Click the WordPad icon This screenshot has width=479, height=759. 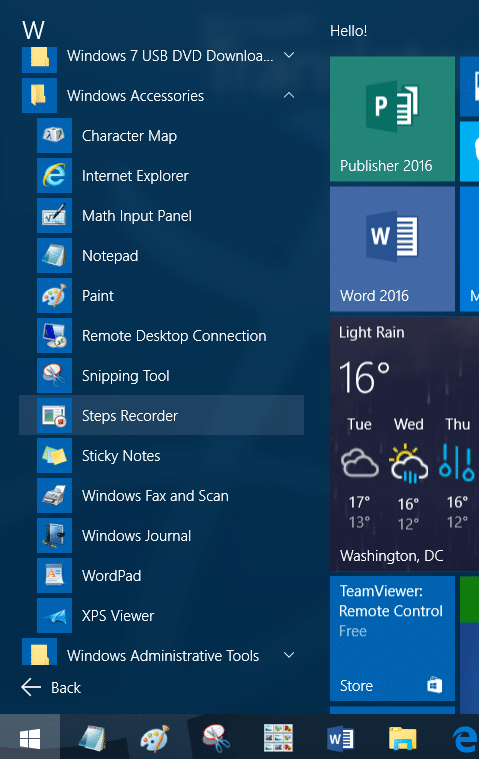pos(54,575)
